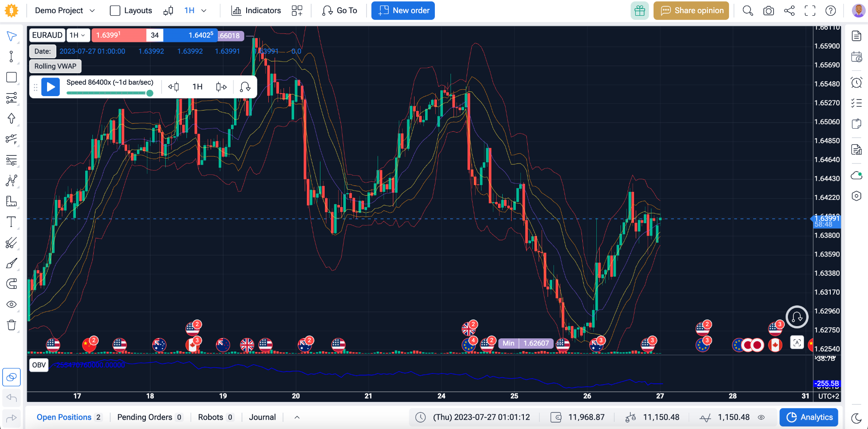Select the ruler measurement tool

coord(11,201)
